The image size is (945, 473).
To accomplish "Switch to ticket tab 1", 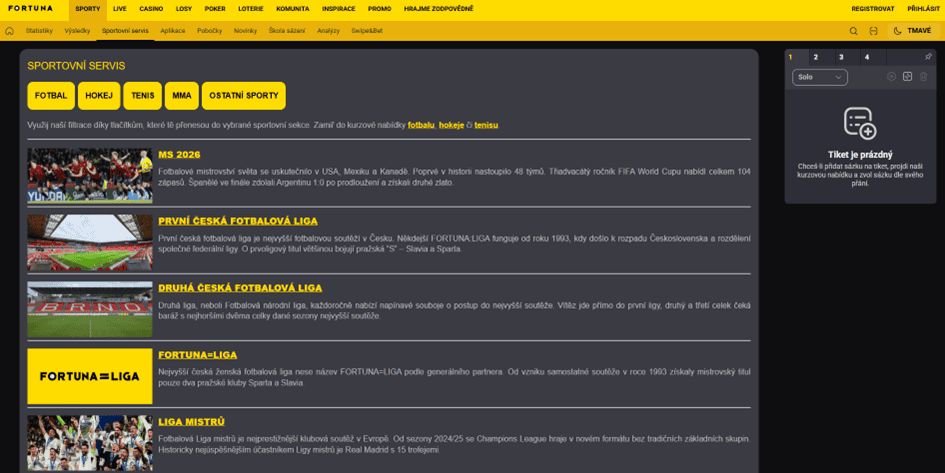I will pyautogui.click(x=796, y=57).
